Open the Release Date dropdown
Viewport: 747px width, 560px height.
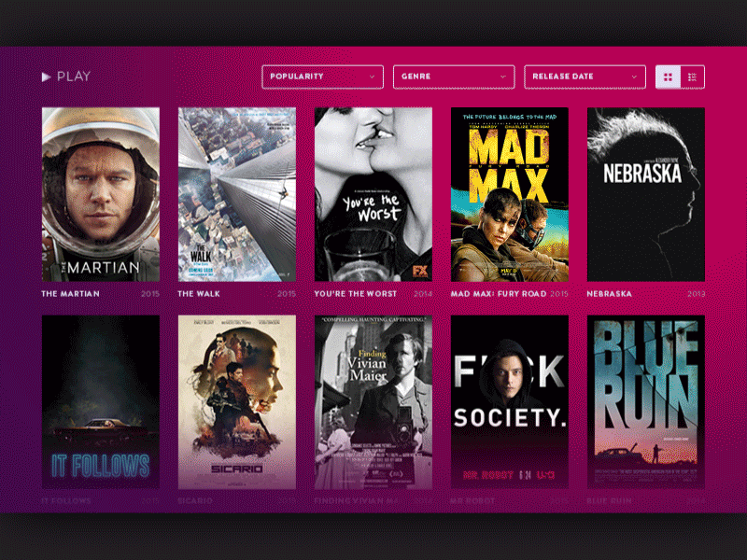pyautogui.click(x=585, y=77)
